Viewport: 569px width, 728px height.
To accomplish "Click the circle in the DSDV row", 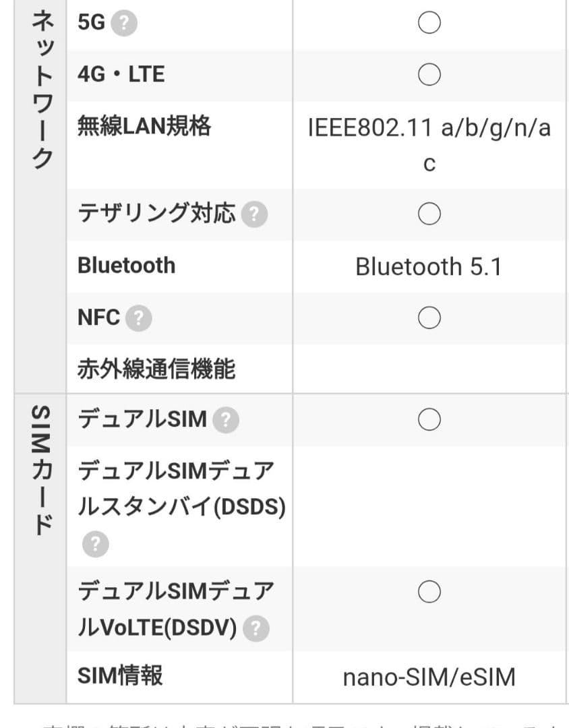I will tap(429, 591).
